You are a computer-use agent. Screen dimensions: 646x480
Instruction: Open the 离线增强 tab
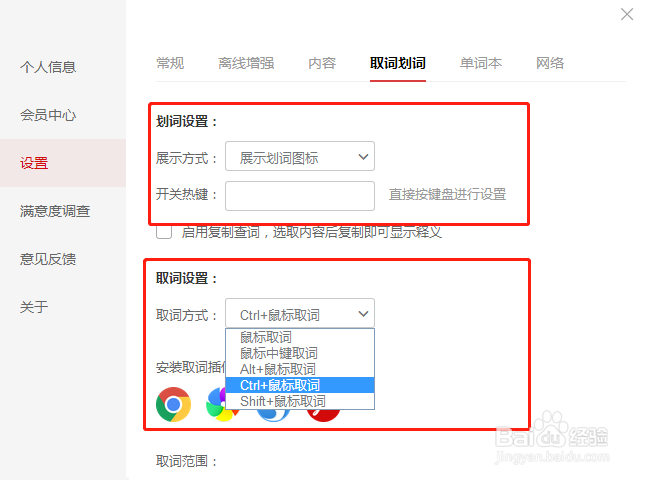[246, 63]
